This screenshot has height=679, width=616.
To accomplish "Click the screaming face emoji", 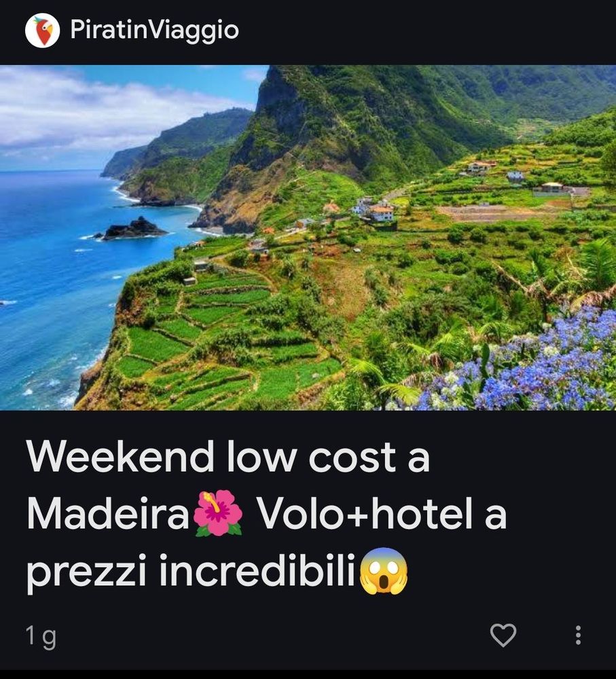I will 384,571.
